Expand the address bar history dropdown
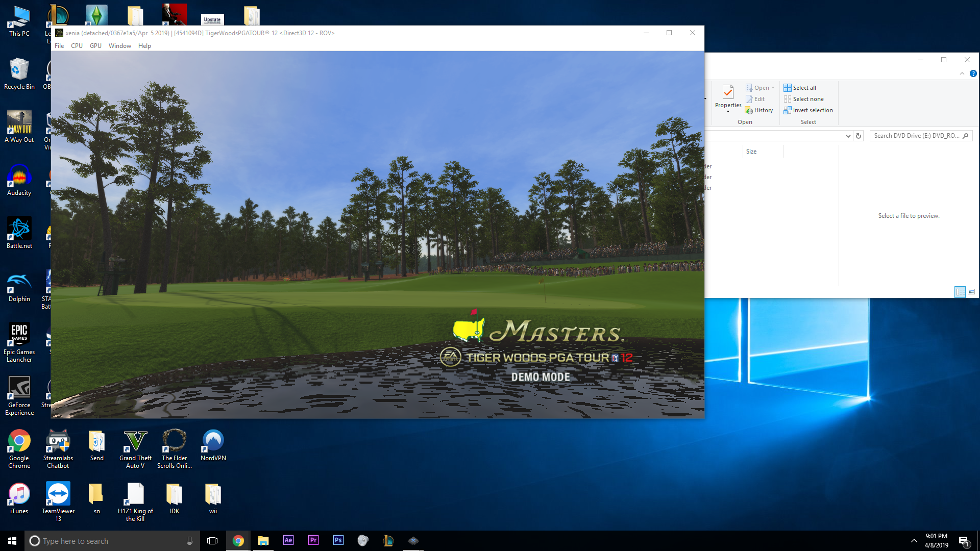Image resolution: width=980 pixels, height=551 pixels. point(848,136)
